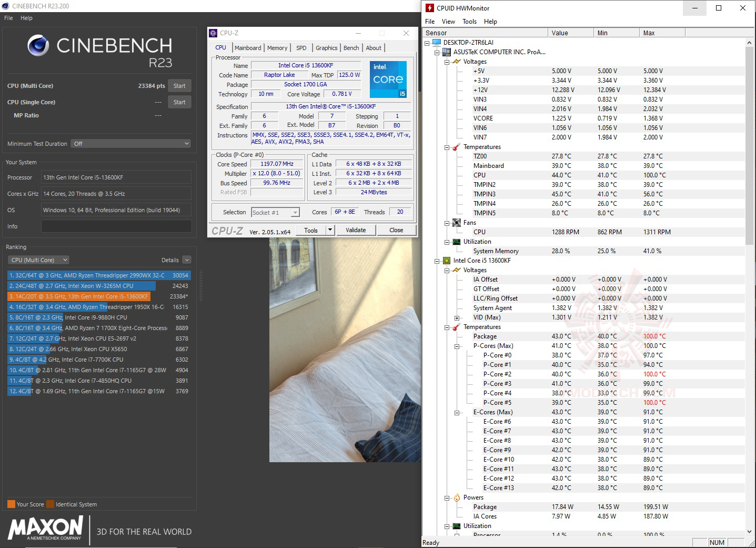The image size is (756, 548).
Task: Click the HWMonitor scrollbar up arrow
Action: tap(749, 42)
